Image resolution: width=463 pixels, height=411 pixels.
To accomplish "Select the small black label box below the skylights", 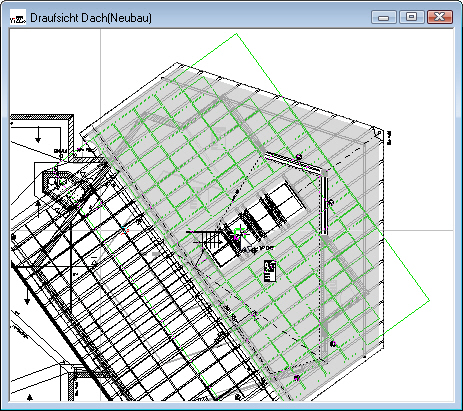I will [x=270, y=271].
